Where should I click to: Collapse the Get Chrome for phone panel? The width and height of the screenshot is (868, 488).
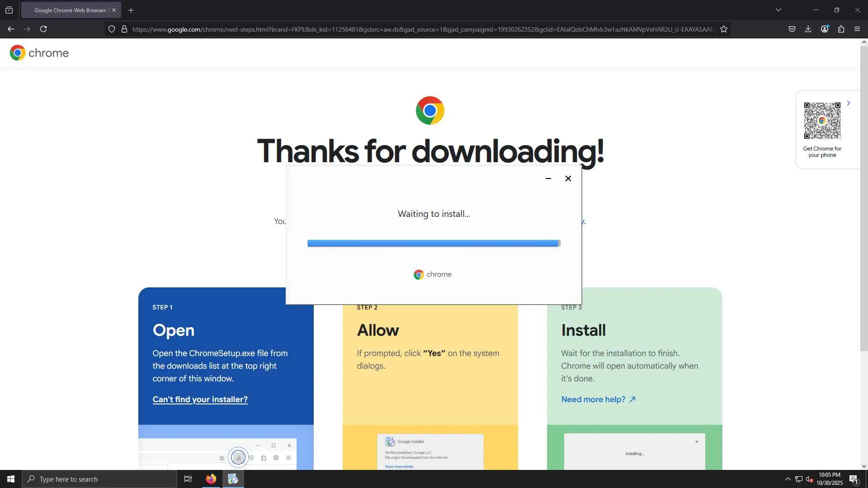click(x=849, y=103)
